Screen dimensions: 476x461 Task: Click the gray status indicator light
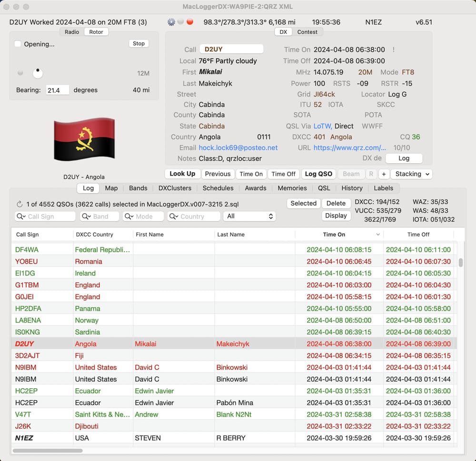[180, 21]
